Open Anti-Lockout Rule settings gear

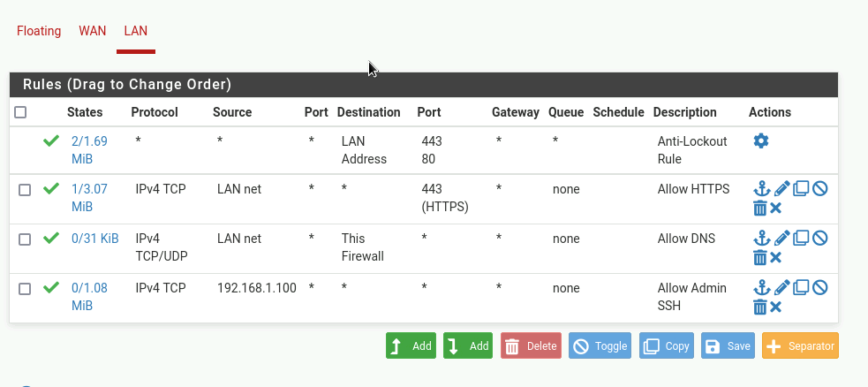pos(761,141)
